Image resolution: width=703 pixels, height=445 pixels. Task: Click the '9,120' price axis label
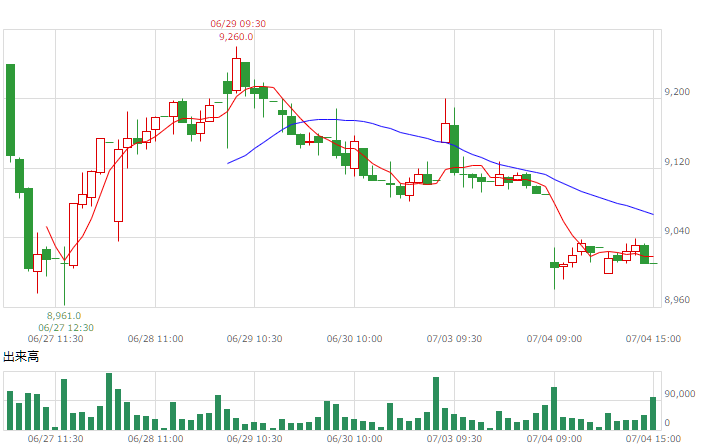(677, 162)
